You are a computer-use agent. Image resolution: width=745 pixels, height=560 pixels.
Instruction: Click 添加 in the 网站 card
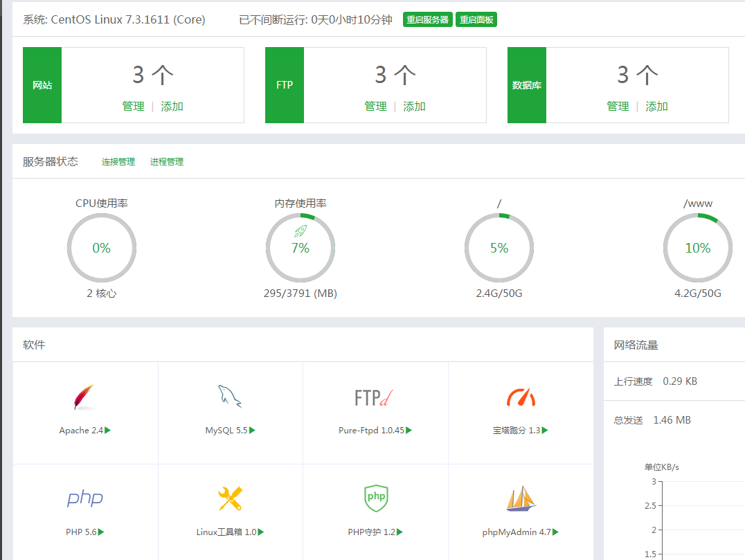[172, 107]
